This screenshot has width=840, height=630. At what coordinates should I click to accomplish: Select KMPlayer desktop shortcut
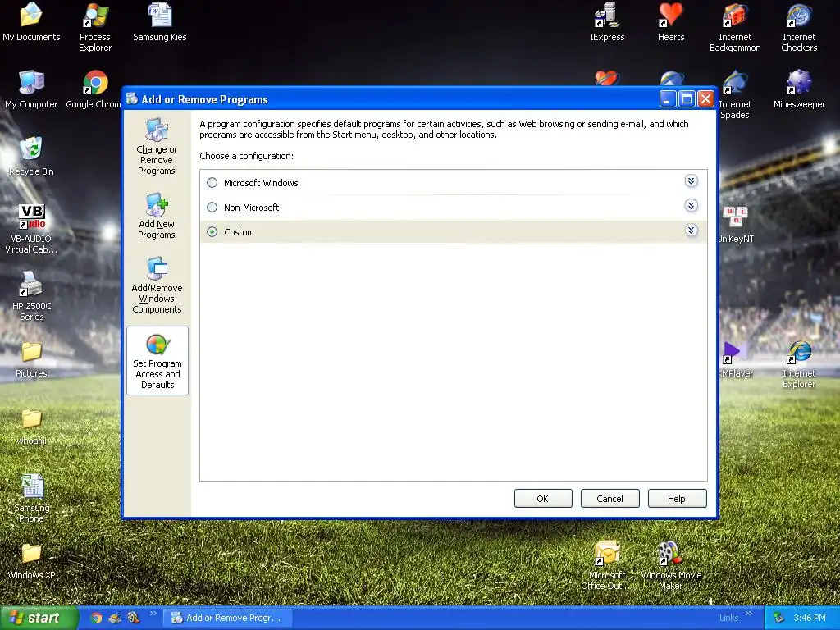point(736,359)
